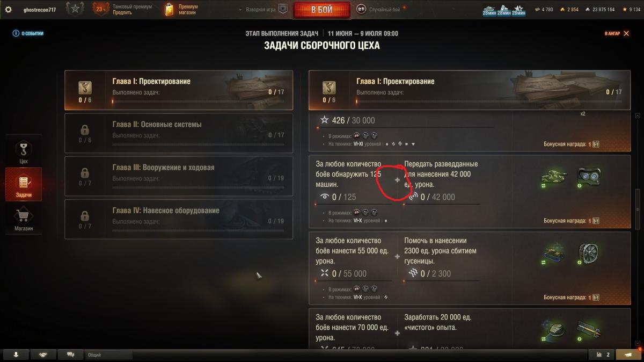Open the О событии info link

click(x=28, y=33)
